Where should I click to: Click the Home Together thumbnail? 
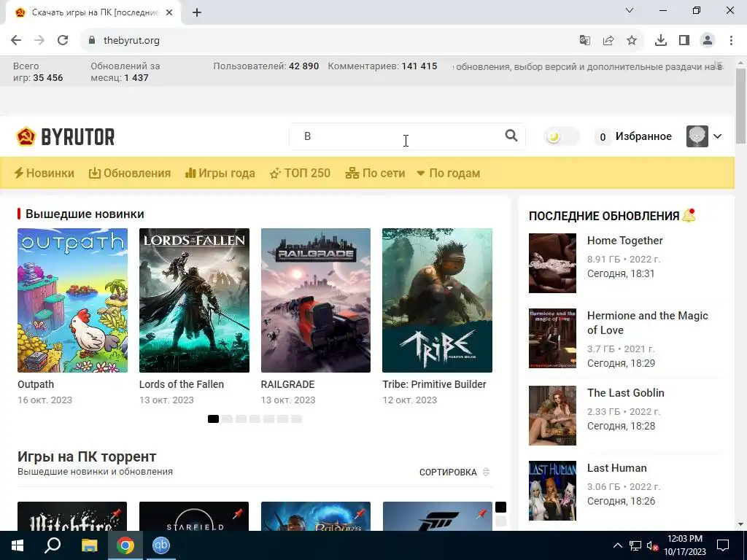(552, 262)
